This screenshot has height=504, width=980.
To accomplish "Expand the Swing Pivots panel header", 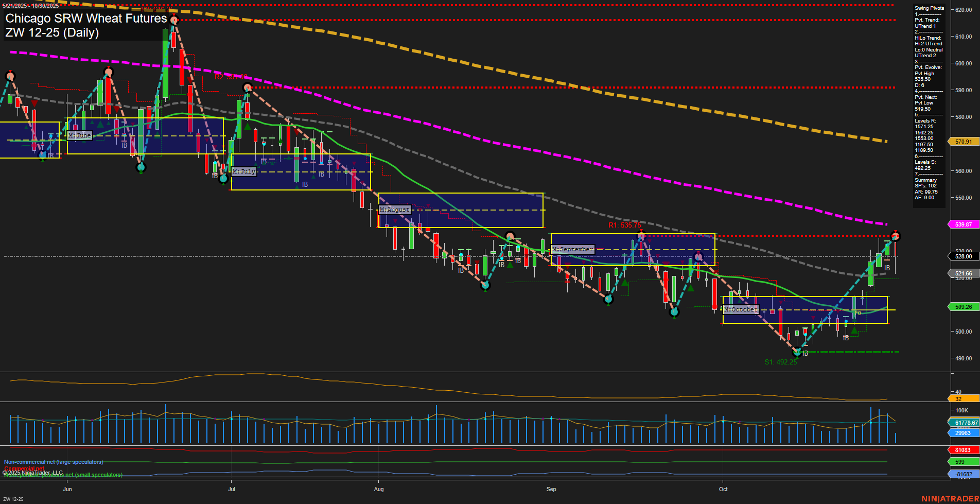I will pos(929,8).
